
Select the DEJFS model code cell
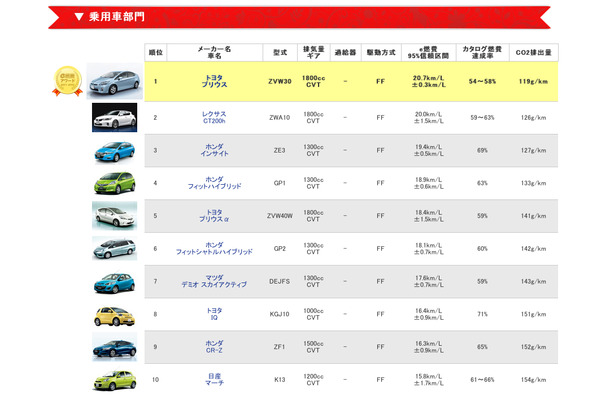[x=280, y=281]
